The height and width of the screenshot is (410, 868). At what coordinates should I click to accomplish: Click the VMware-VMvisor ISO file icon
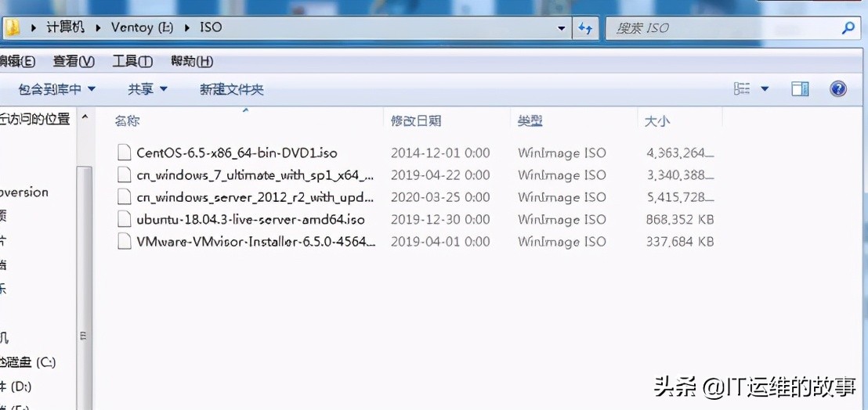125,242
